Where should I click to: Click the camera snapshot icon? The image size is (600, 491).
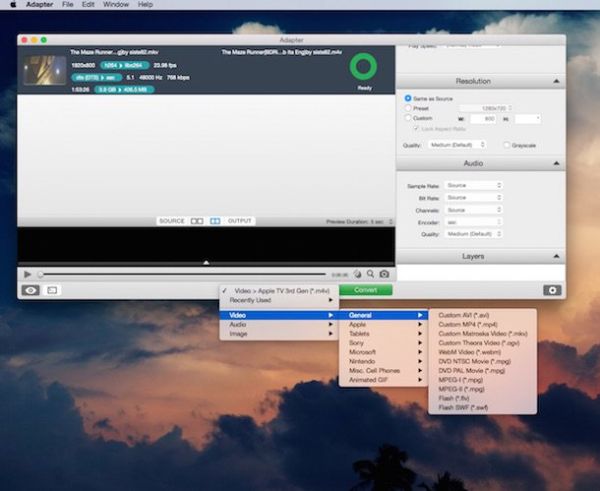384,274
